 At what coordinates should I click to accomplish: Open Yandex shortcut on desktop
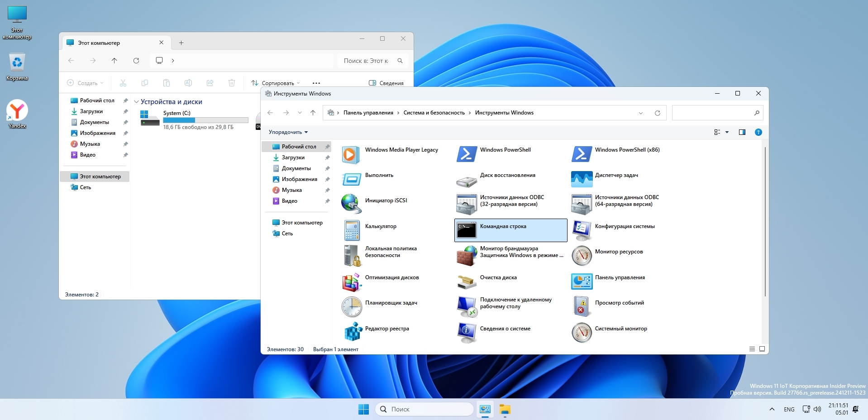pos(17,114)
